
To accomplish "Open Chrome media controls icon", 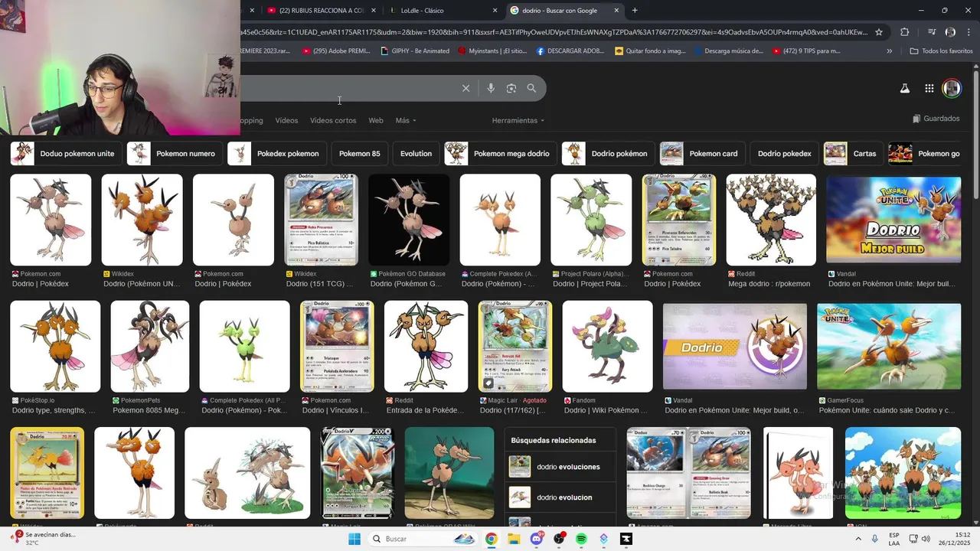I will tap(932, 32).
